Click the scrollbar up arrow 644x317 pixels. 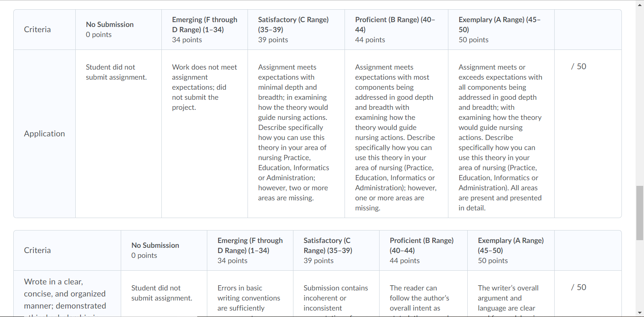[640, 4]
